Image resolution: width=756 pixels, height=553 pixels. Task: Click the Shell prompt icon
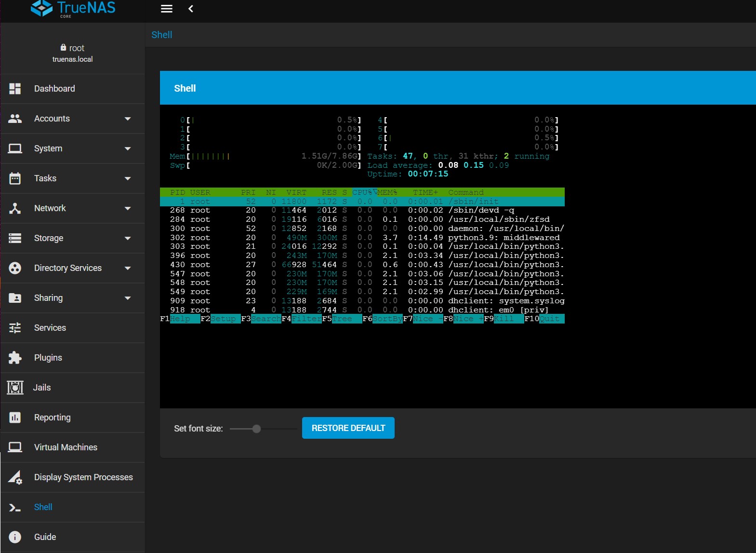click(x=15, y=507)
